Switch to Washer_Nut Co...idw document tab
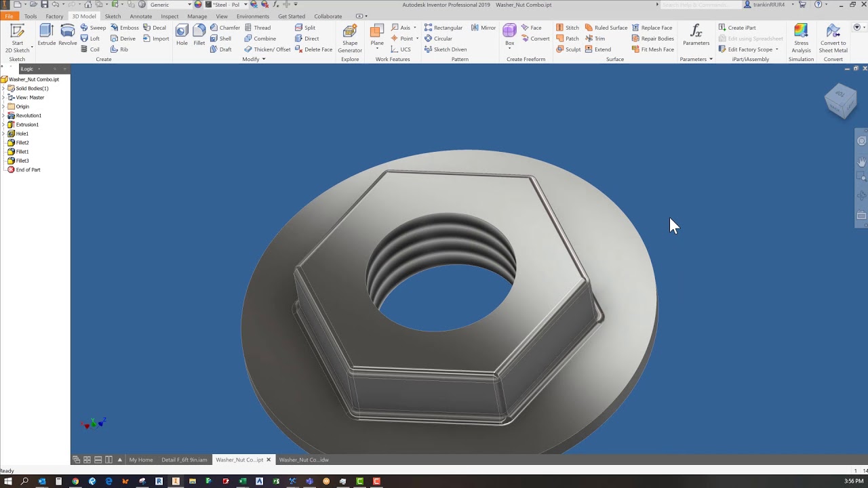868x488 pixels. click(304, 460)
